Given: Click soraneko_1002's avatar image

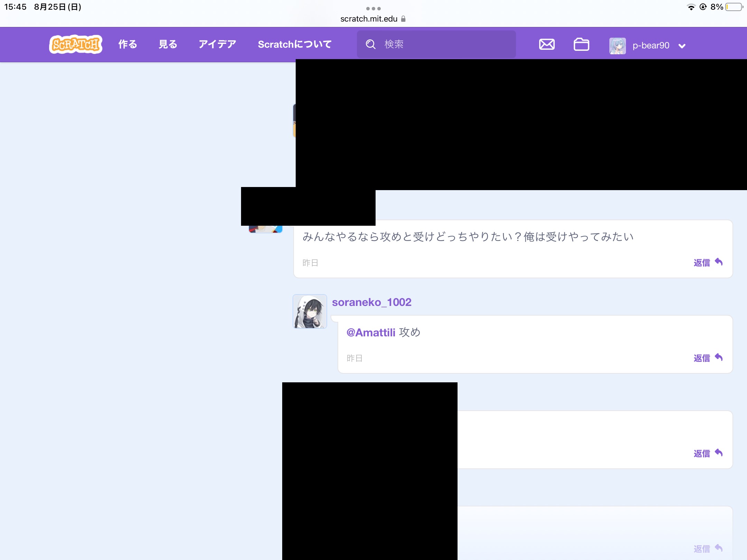Looking at the screenshot, I should 310,311.
